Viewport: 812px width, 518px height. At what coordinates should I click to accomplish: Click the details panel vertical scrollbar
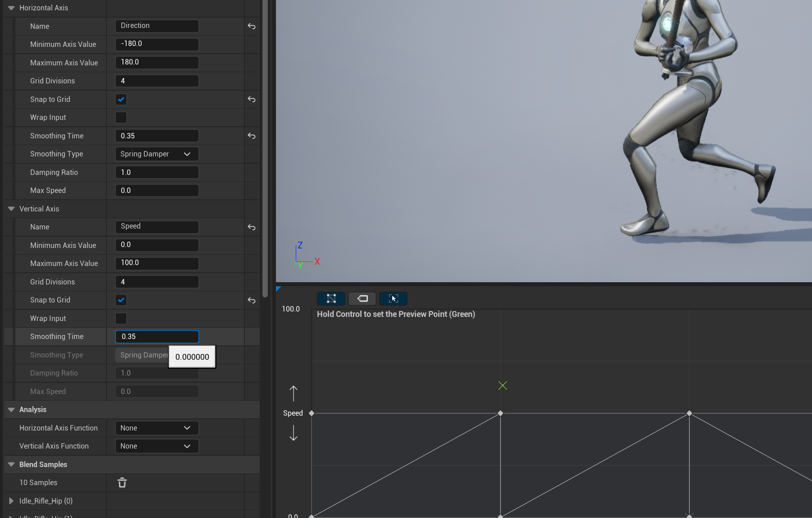click(x=265, y=149)
